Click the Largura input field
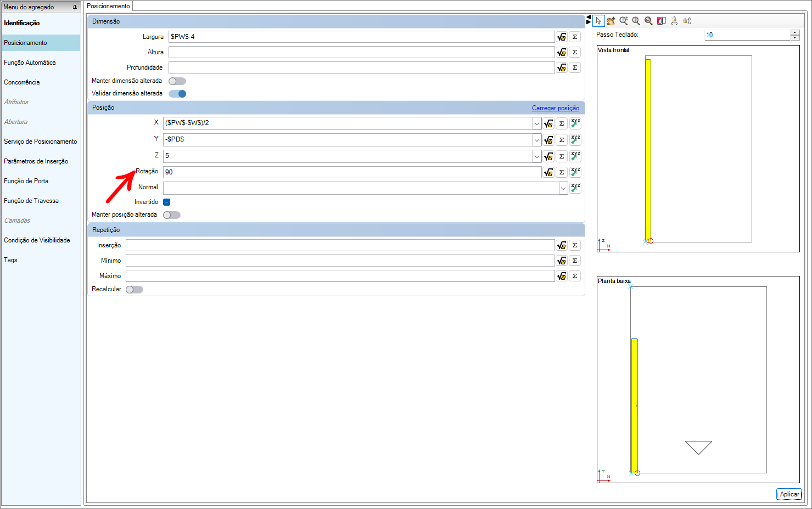812x509 pixels. tap(361, 37)
